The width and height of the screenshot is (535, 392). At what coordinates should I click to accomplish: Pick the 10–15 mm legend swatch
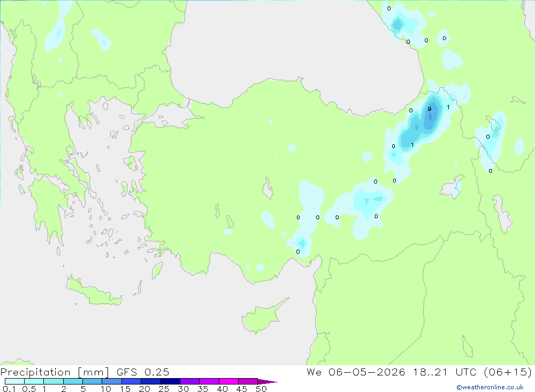[x=112, y=381]
